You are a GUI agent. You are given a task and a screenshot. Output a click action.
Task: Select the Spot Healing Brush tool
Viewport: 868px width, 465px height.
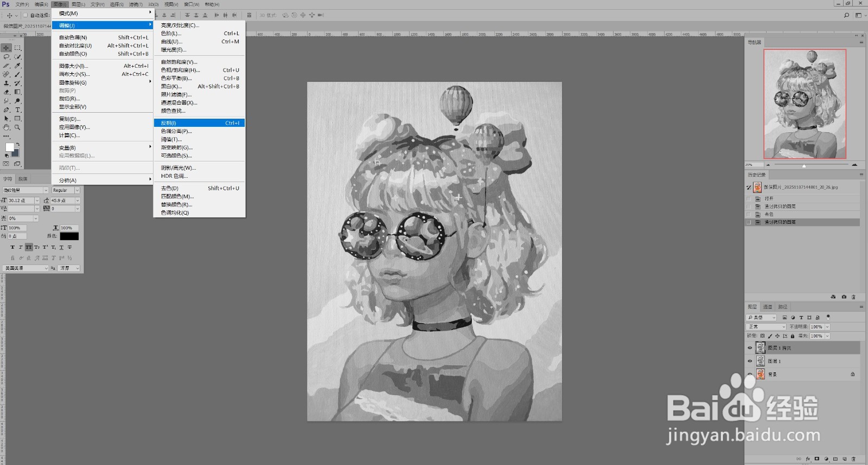pos(7,74)
